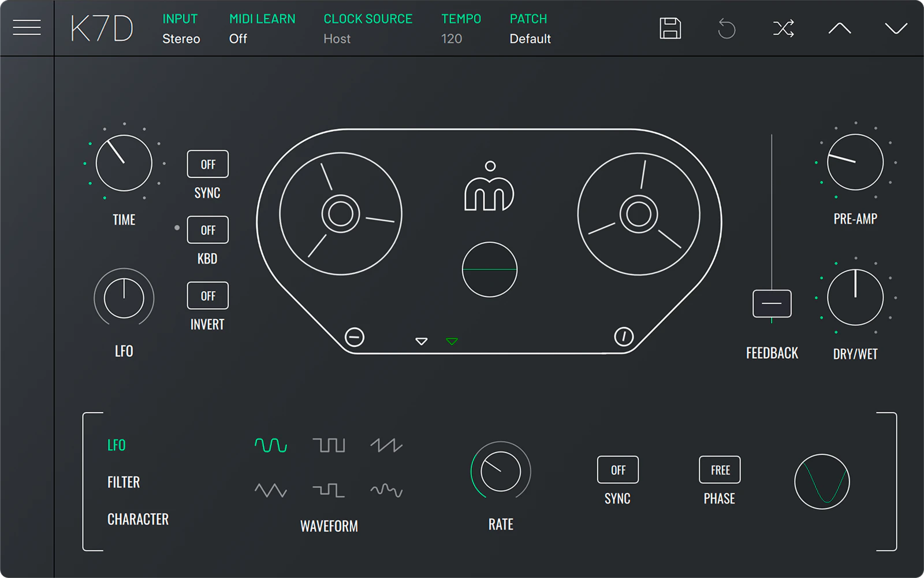Toggle the KBD switch

(208, 230)
